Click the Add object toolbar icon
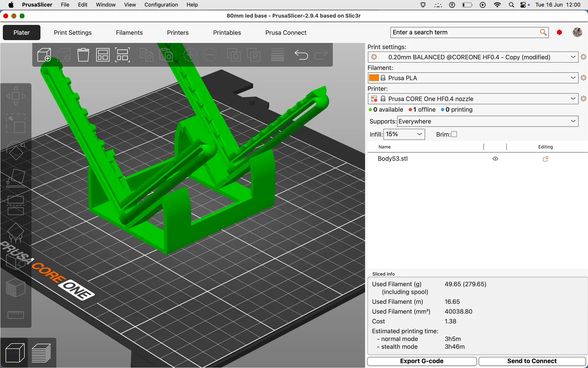The height and width of the screenshot is (368, 588). click(x=44, y=55)
